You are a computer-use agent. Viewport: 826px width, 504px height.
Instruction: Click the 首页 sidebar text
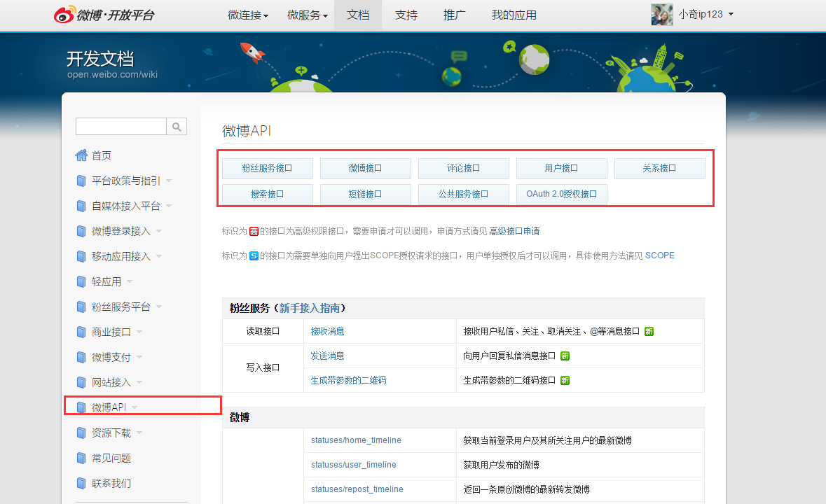pyautogui.click(x=102, y=155)
